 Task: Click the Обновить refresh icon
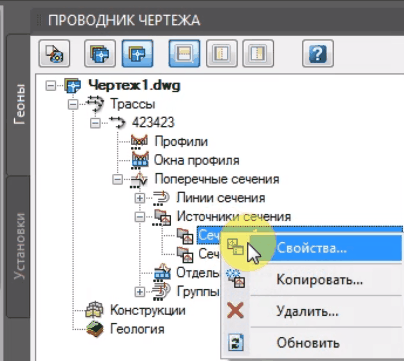235,342
